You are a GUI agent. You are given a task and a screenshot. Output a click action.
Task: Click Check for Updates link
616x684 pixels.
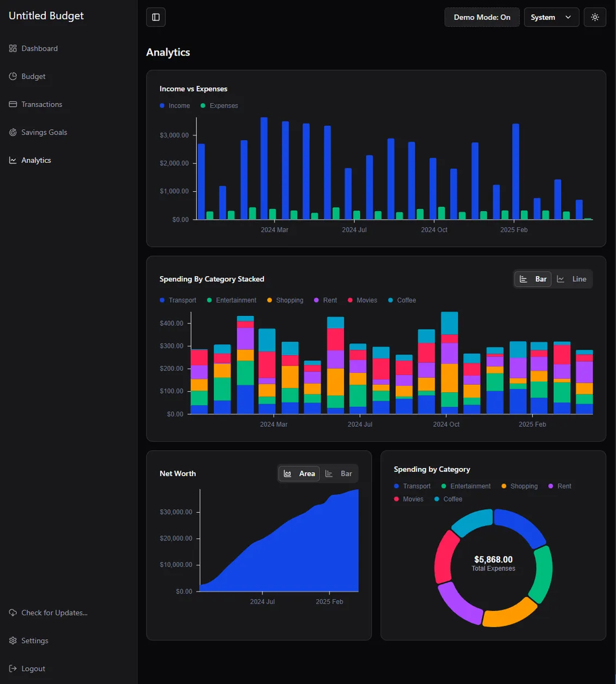[x=54, y=613]
